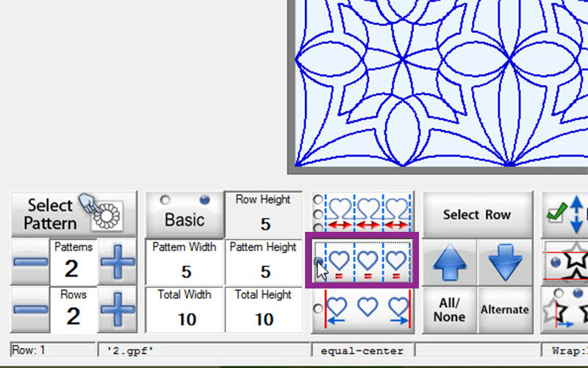Select filled radio above offset stars
This screenshot has height=368, width=588.
[578, 293]
